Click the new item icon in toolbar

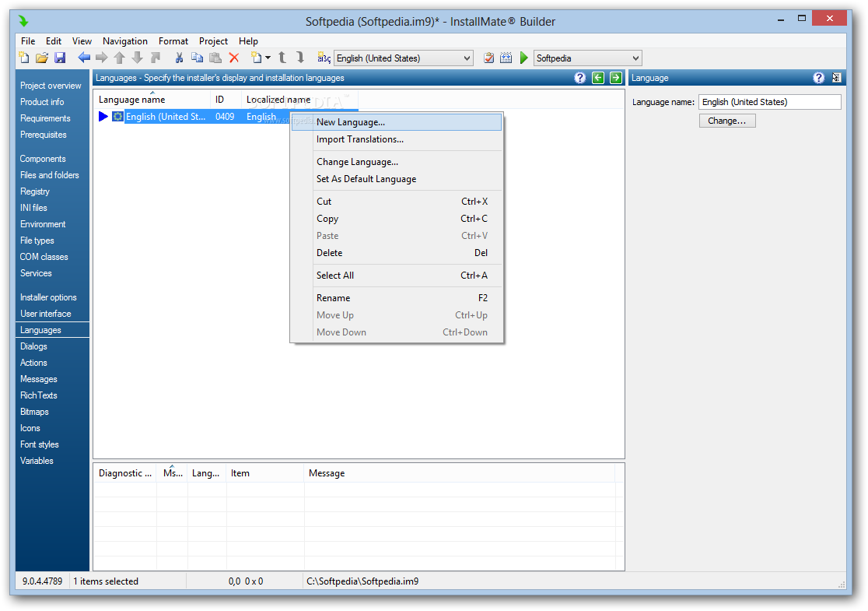256,58
